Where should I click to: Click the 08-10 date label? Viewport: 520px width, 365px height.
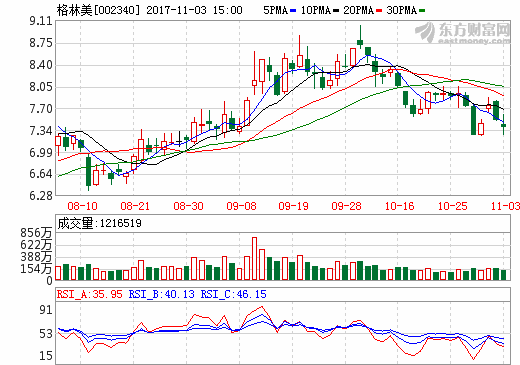tap(82, 206)
